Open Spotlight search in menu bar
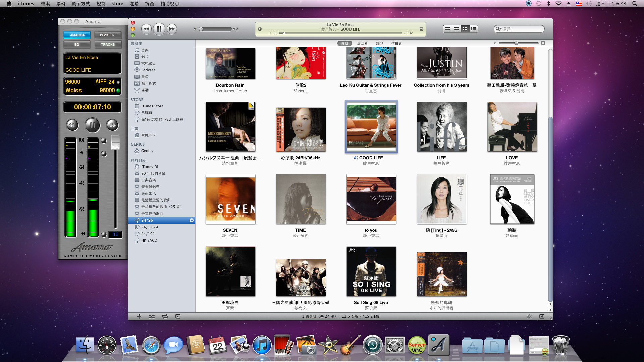Screen dimensions: 644x362 coord(635,4)
